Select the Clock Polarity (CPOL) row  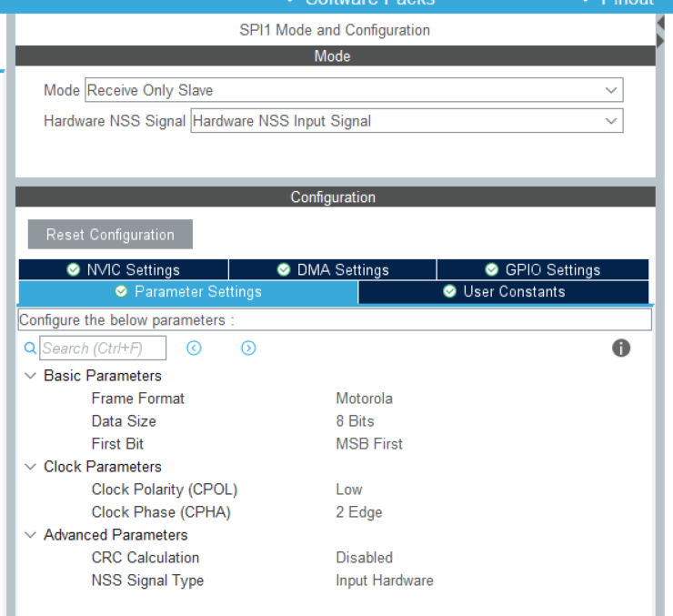coord(165,490)
